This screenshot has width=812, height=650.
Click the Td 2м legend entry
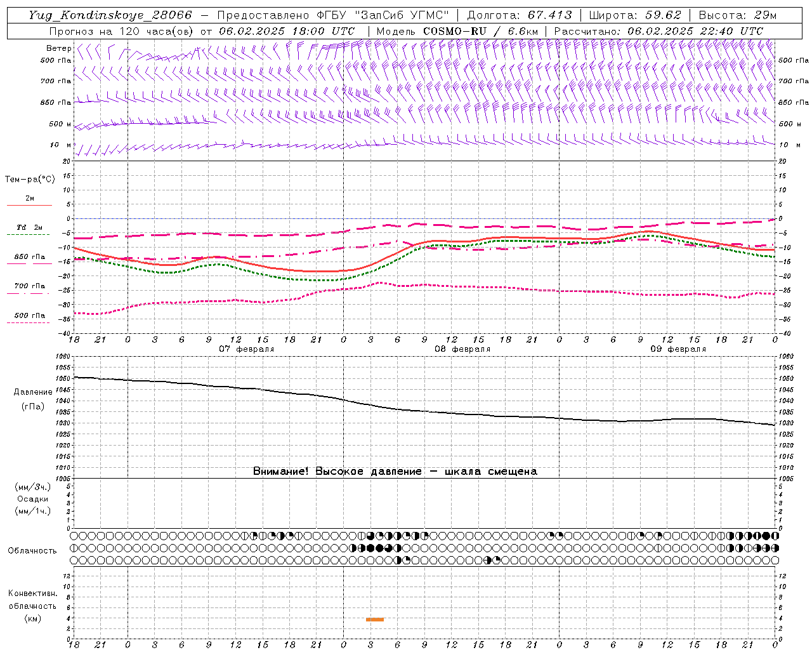pos(29,227)
